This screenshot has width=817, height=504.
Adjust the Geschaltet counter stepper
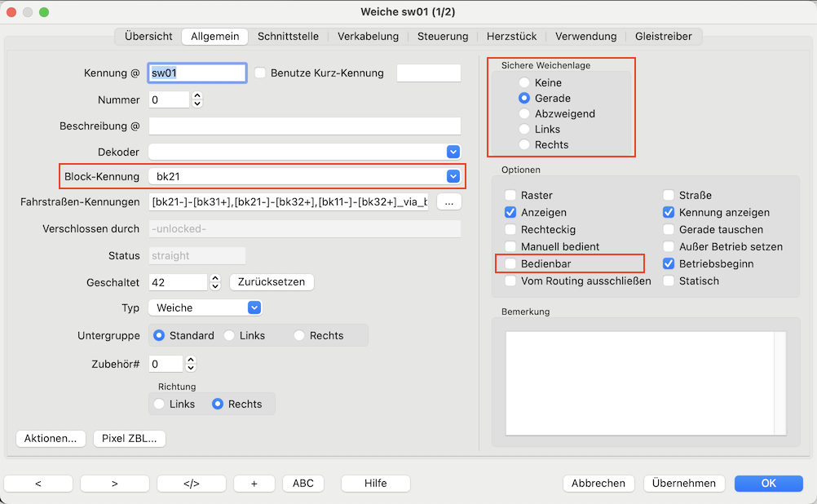point(215,282)
